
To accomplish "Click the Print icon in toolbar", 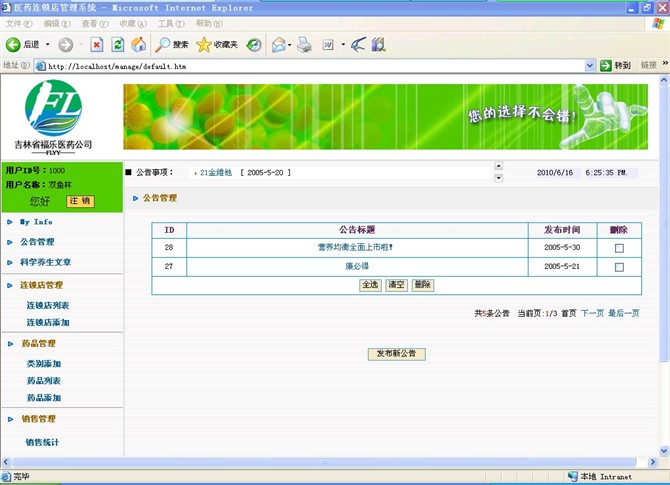I will click(303, 45).
